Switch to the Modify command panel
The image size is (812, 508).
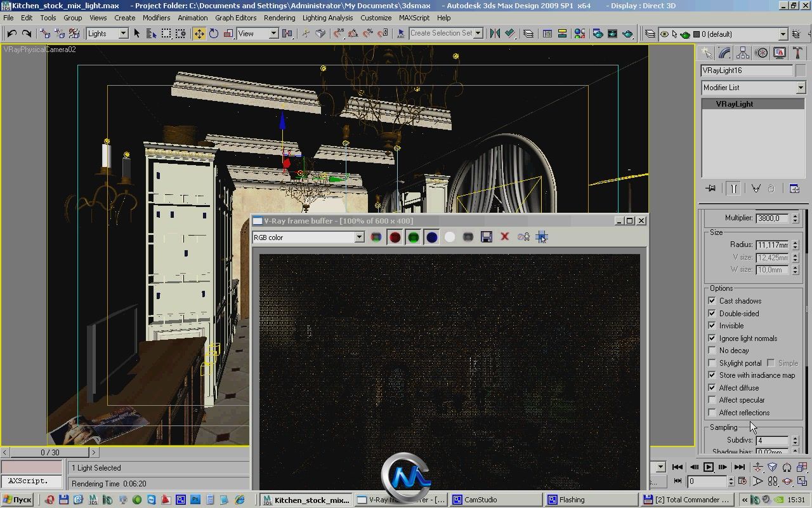724,53
